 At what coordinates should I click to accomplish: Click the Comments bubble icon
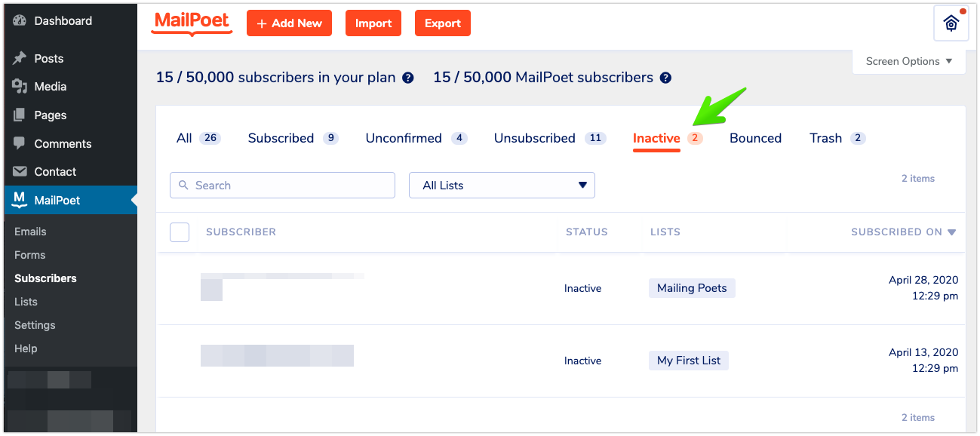(20, 143)
